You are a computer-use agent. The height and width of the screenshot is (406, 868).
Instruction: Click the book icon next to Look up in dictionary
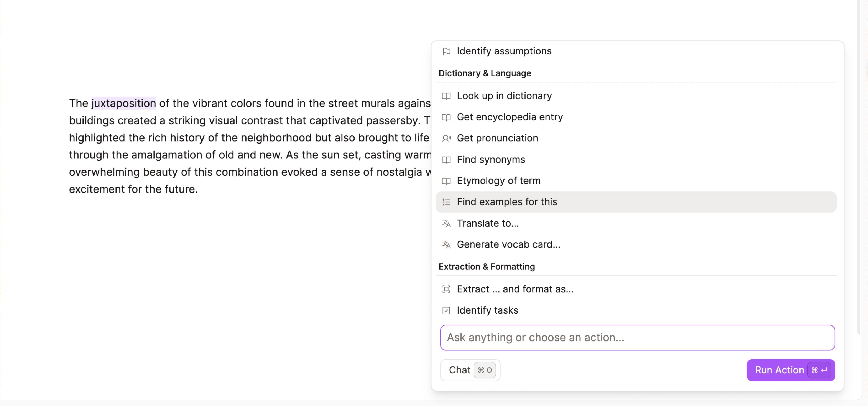click(446, 96)
